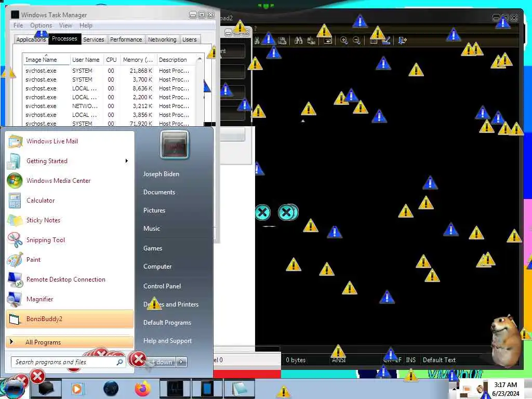This screenshot has height=399, width=532.
Task: Open Paint from the Start menu
Action: click(x=70, y=260)
